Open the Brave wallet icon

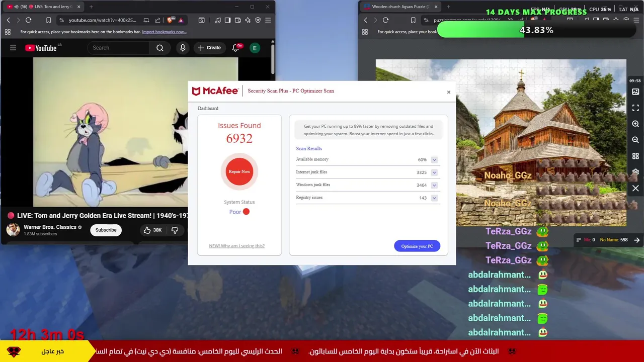coord(237,20)
